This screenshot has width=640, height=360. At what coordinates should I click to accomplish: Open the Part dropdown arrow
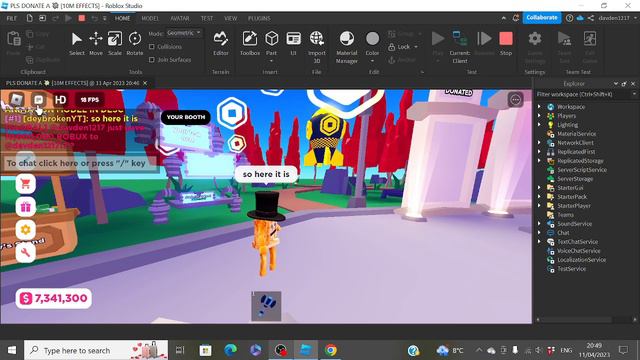271,61
